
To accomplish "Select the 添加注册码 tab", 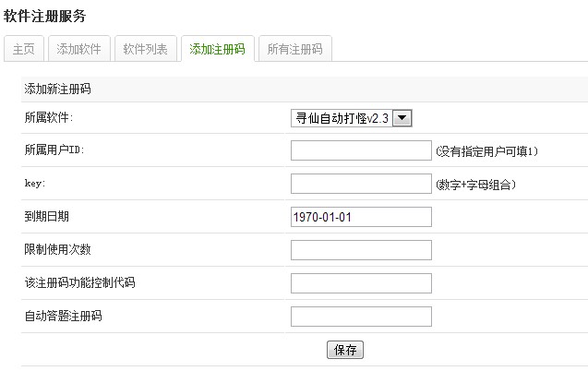I will [218, 49].
